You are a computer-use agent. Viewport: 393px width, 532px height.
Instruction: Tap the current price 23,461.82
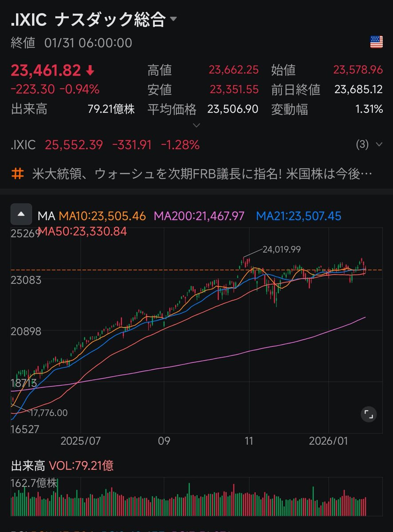[46, 70]
